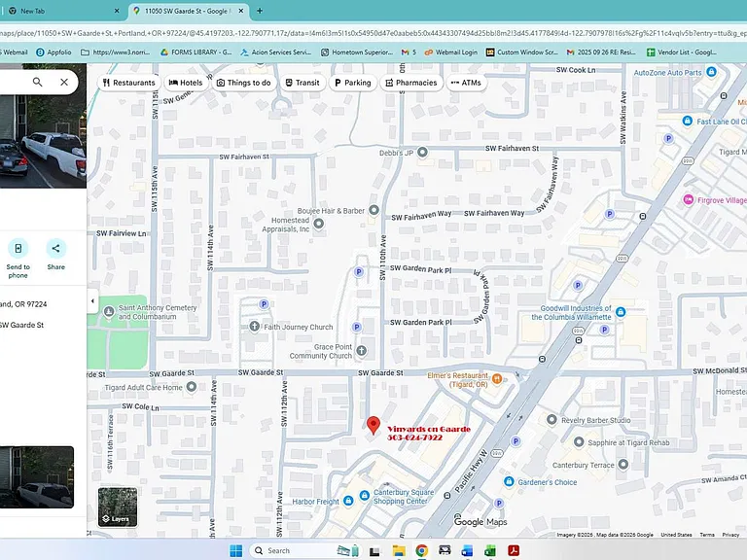The image size is (747, 560).
Task: Click Grace Point Community Church marker
Action: [x=362, y=351]
